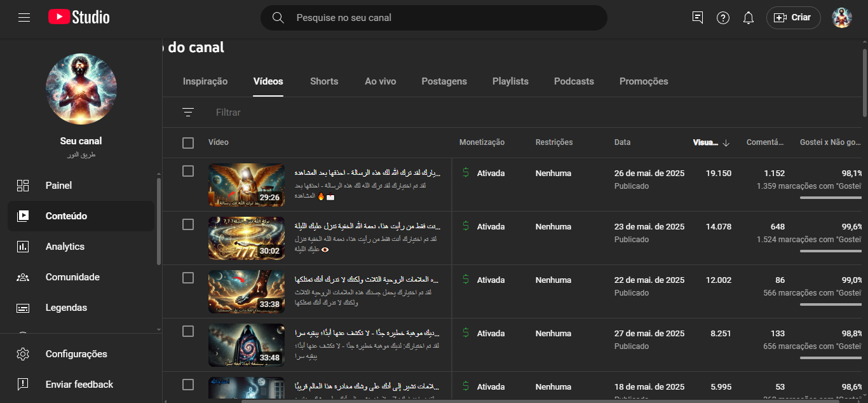Click the search magnifier icon

click(278, 18)
